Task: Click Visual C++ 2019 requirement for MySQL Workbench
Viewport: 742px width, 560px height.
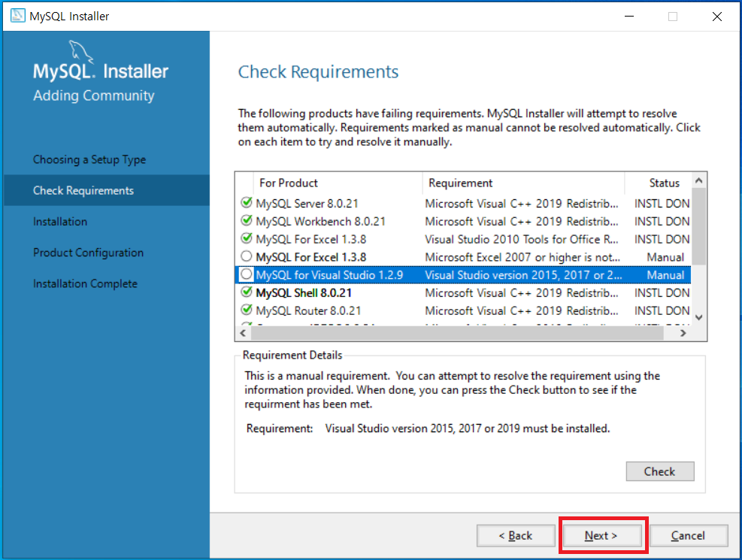Action: [x=522, y=221]
